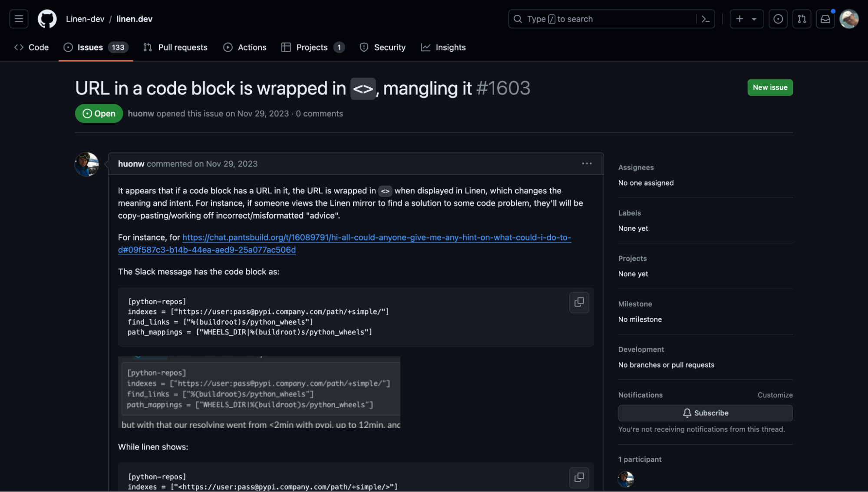
Task: Open the Linen-dev organization link
Action: tap(85, 19)
